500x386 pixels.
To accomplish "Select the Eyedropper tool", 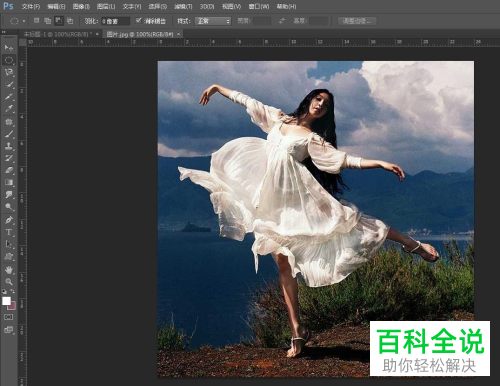I will (x=9, y=109).
